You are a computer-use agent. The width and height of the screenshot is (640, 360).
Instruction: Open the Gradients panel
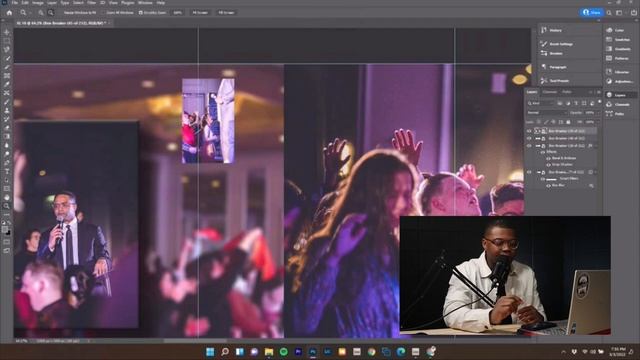(618, 49)
